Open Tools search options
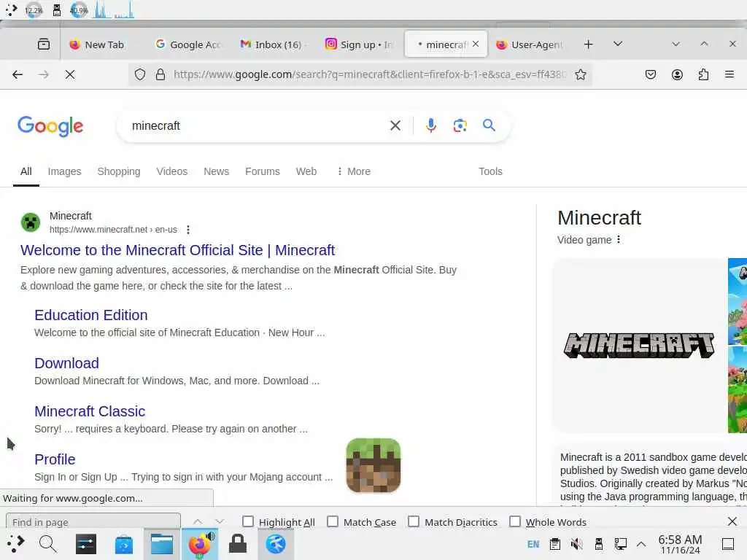The image size is (747, 560). [x=490, y=171]
